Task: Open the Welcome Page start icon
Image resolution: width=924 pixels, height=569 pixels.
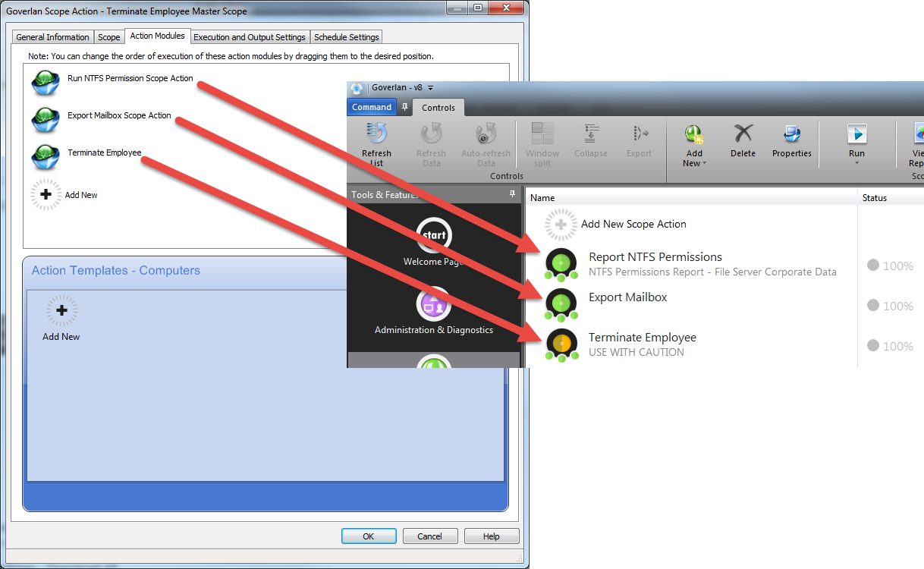Action: click(434, 235)
